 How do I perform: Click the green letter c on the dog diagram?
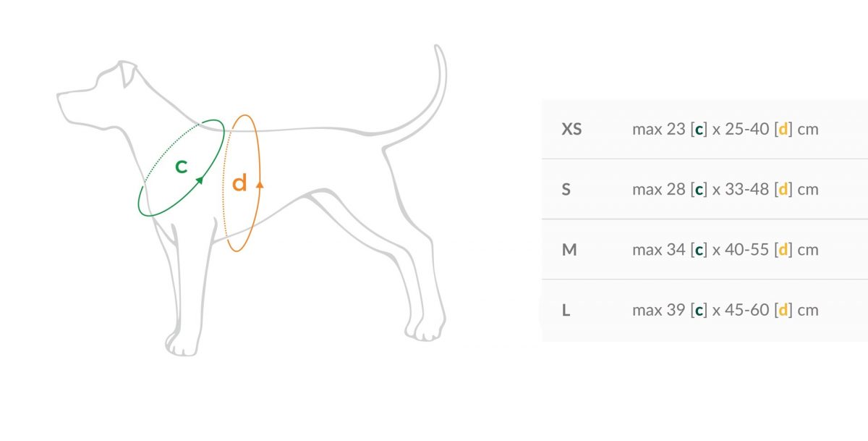pyautogui.click(x=182, y=167)
